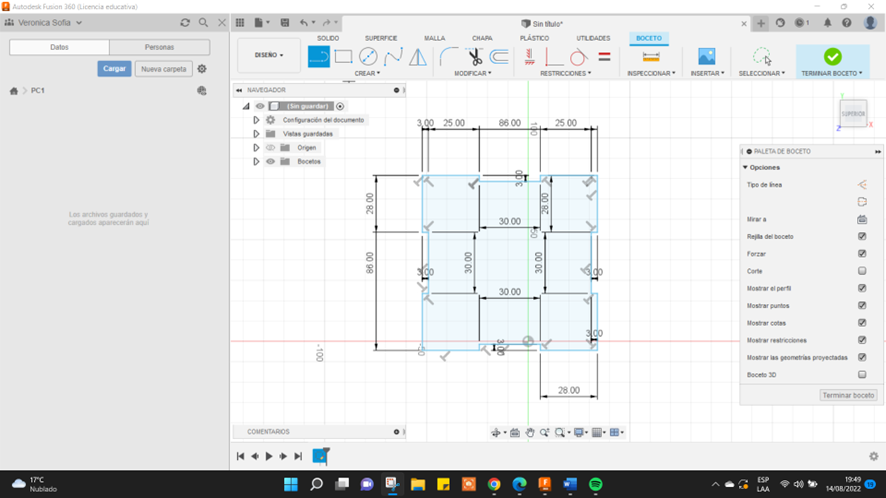886x498 pixels.
Task: Open data panel settings gear
Action: [202, 69]
